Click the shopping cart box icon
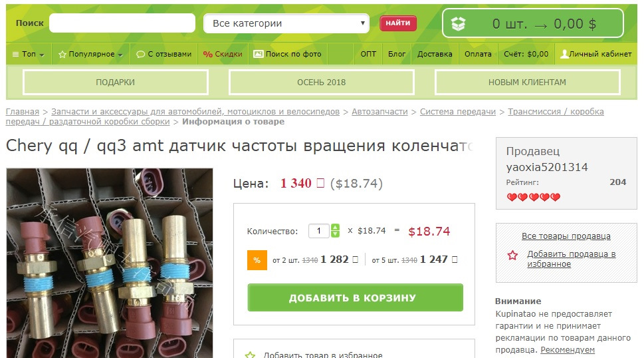The height and width of the screenshot is (358, 644). [459, 24]
